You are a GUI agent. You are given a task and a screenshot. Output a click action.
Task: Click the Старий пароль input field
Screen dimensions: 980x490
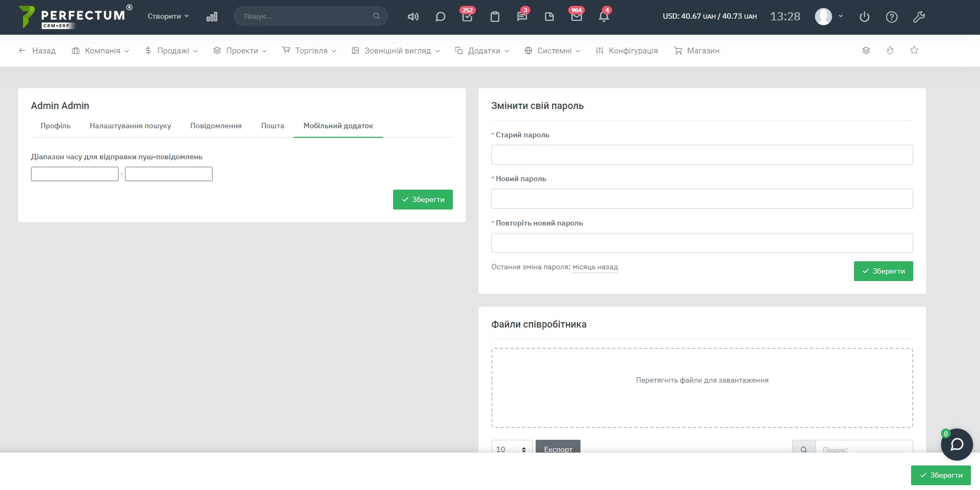click(x=702, y=155)
